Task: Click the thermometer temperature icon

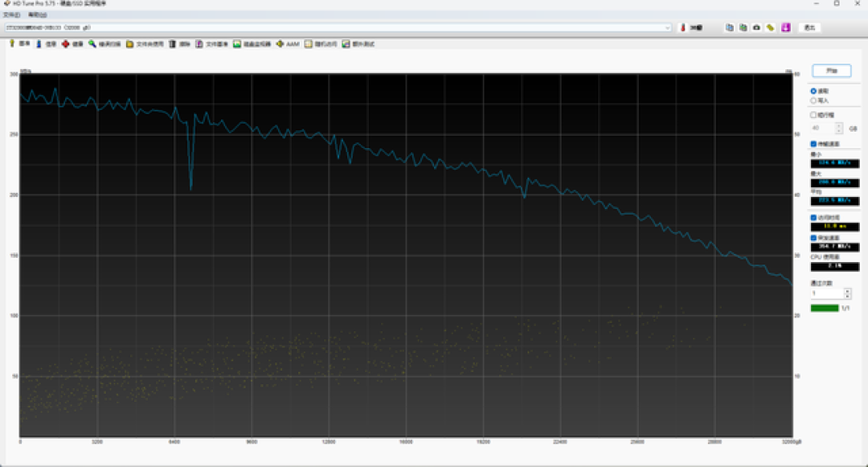Action: [682, 27]
